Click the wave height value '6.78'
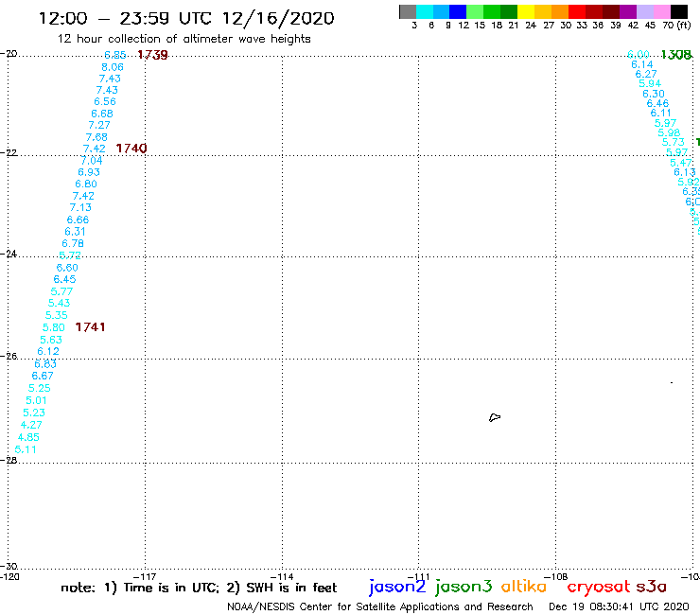700x615 pixels. tap(72, 244)
